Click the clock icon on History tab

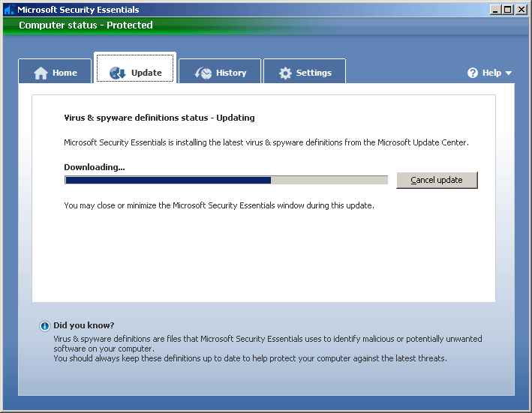[203, 73]
